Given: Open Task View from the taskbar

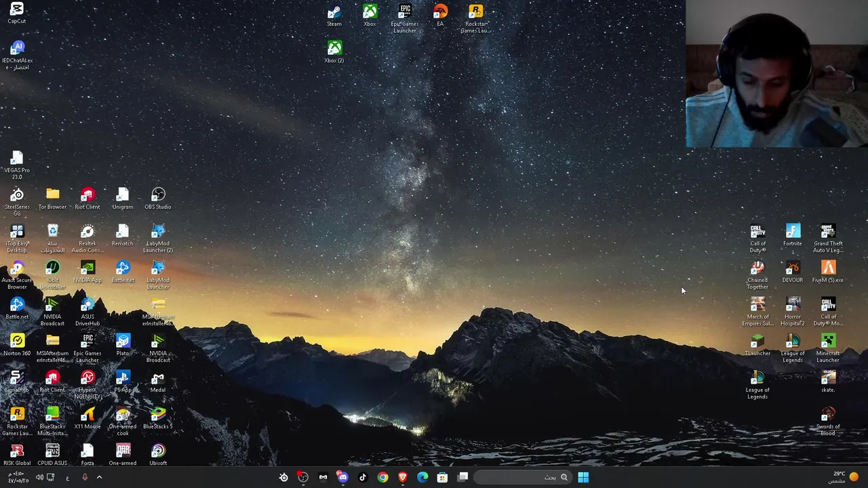Looking at the screenshot, I should click(x=462, y=477).
